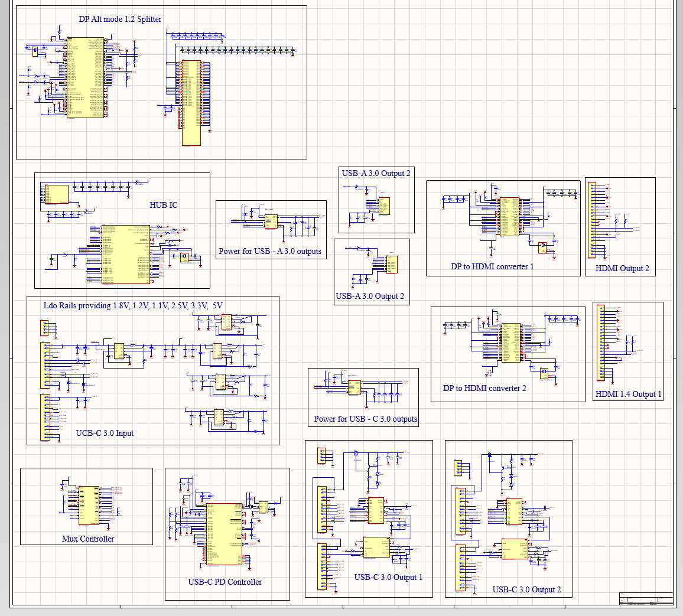
Task: Click the regulator IC in Power for USB-A section
Action: [271, 221]
